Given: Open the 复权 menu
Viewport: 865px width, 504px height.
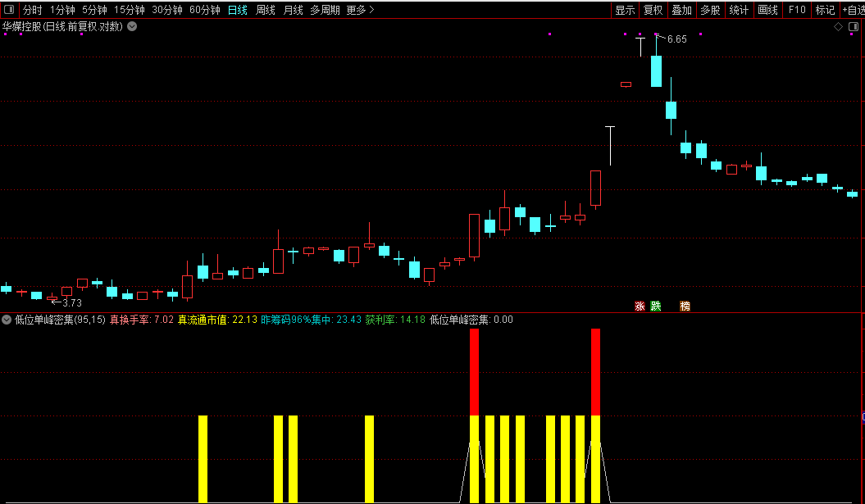Looking at the screenshot, I should click(653, 10).
